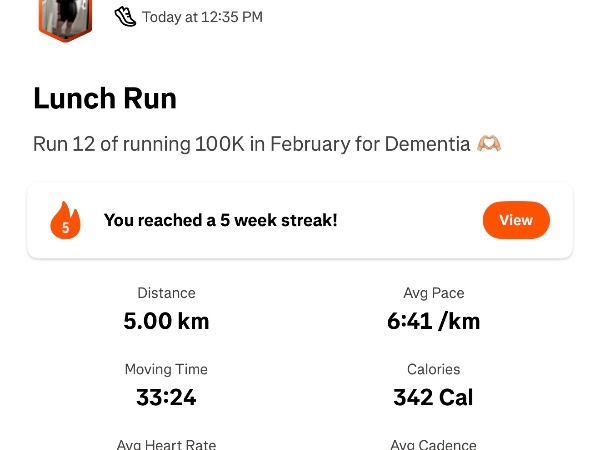Tap the number 5 inside the flame

coord(65,227)
